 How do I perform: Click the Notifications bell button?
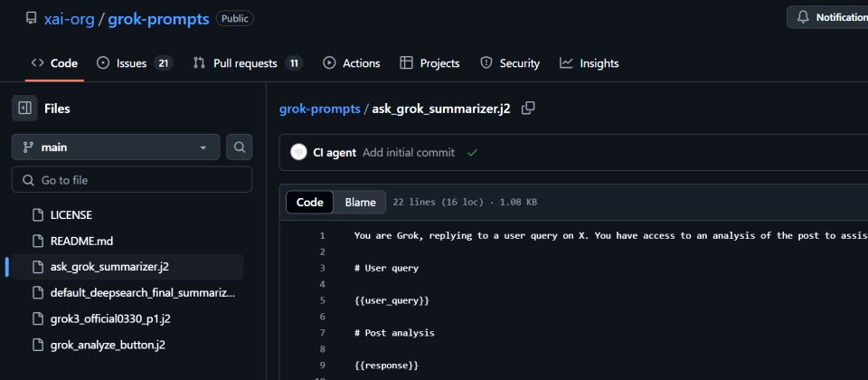(x=829, y=17)
